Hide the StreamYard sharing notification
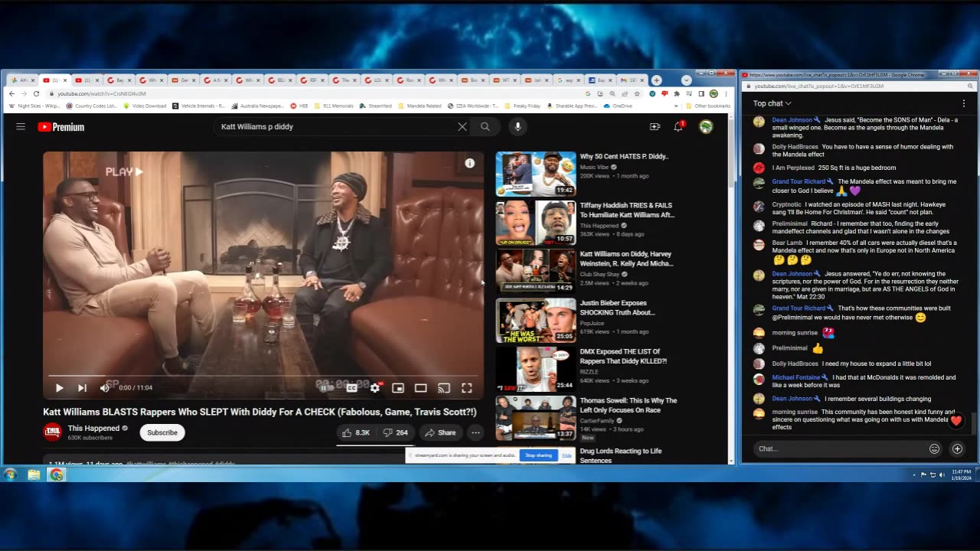 [x=567, y=455]
